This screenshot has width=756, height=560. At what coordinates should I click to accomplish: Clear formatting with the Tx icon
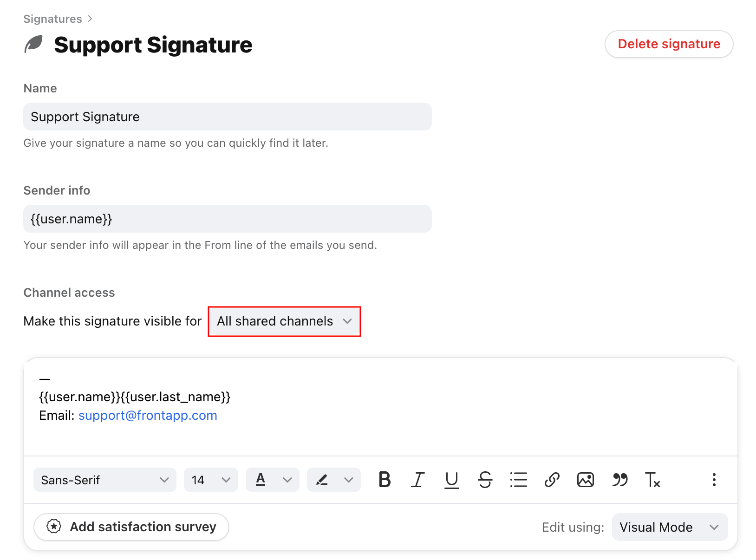(652, 480)
